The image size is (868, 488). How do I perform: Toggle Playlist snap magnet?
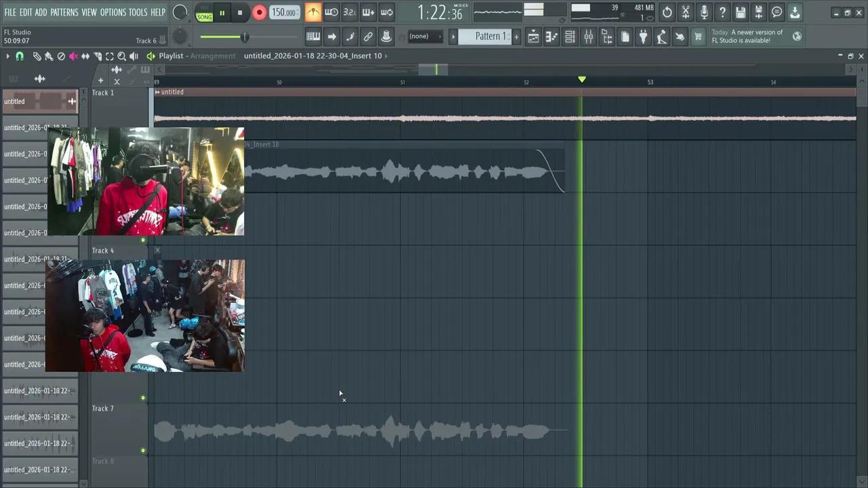click(x=20, y=56)
